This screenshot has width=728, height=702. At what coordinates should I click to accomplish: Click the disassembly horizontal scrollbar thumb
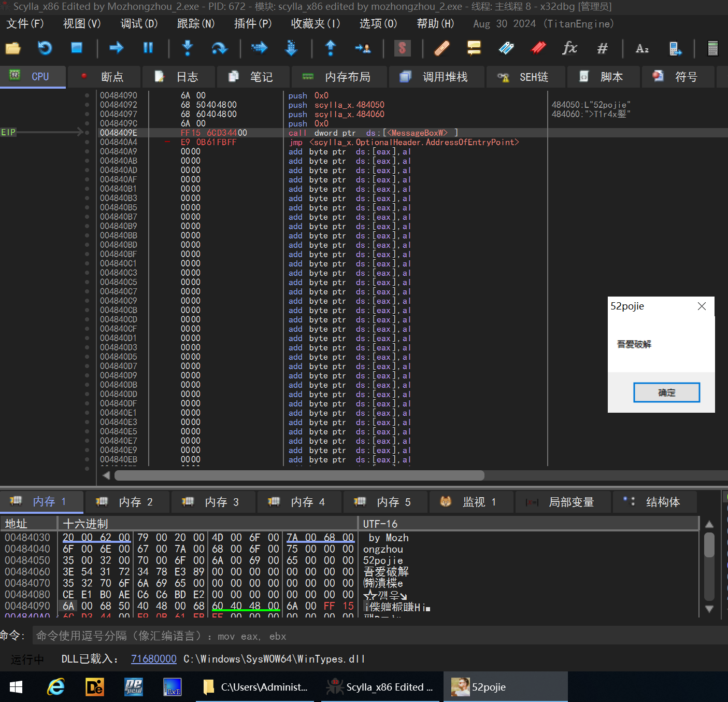click(299, 475)
